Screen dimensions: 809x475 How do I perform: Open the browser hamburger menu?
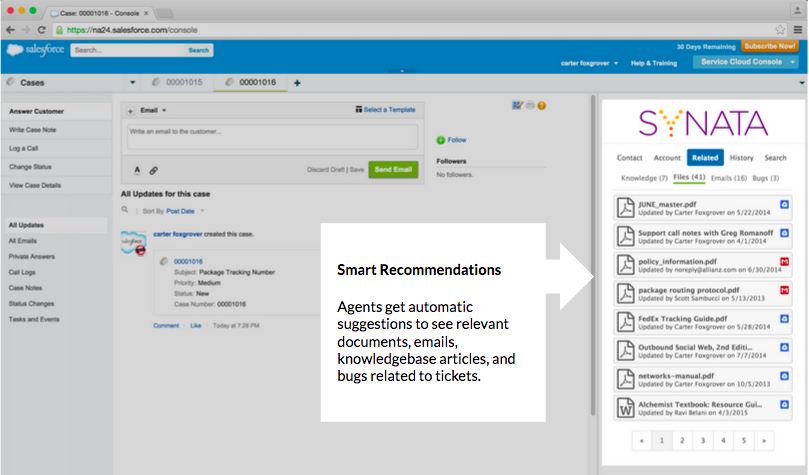[x=798, y=30]
